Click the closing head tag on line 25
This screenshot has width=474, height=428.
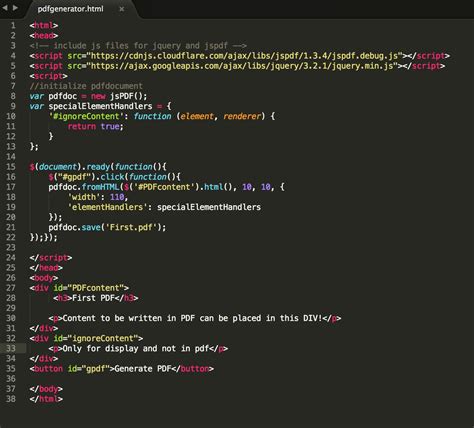click(46, 268)
